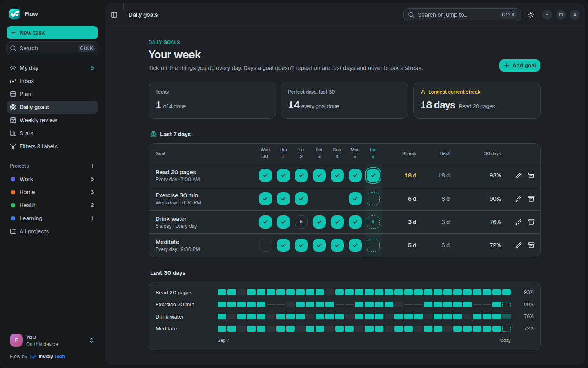Add a new project with plus icon

click(92, 166)
